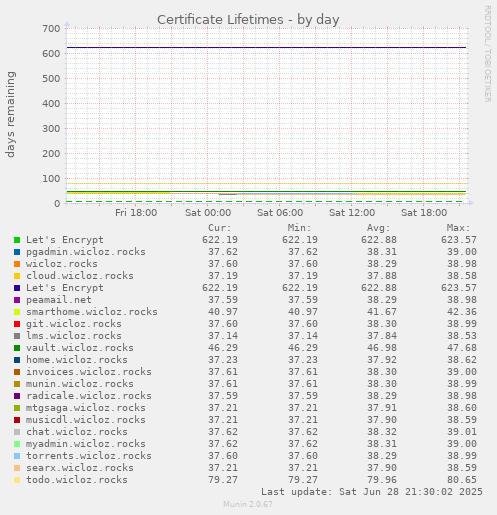Click the pgadmin.wicloz.rocks legend label
497x515 pixels.
86,252
